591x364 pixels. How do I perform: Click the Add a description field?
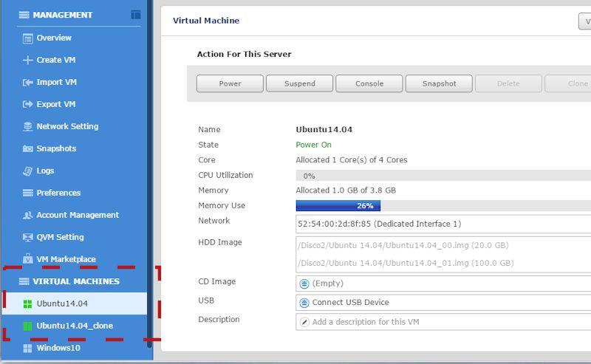[x=443, y=322]
